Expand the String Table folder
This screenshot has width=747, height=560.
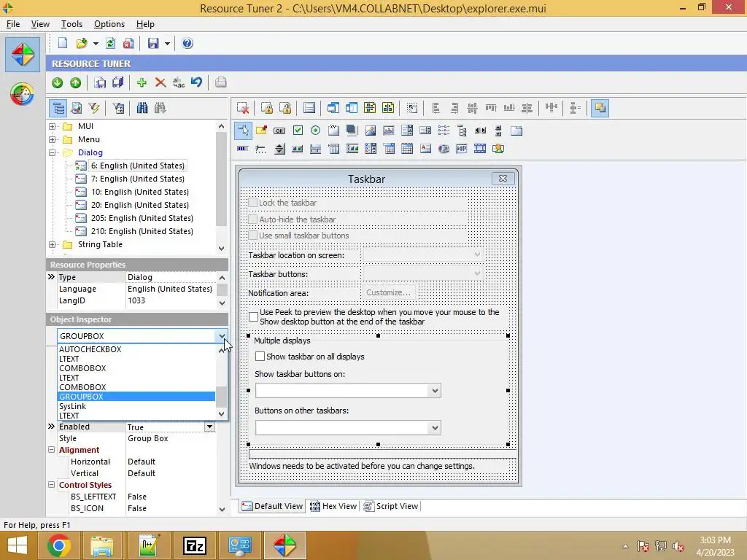[53, 244]
